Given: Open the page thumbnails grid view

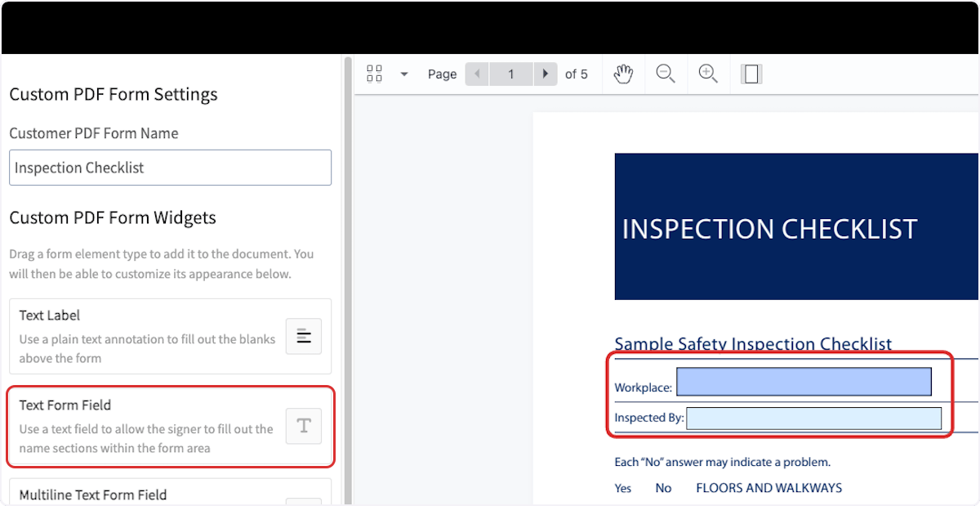Looking at the screenshot, I should (375, 74).
